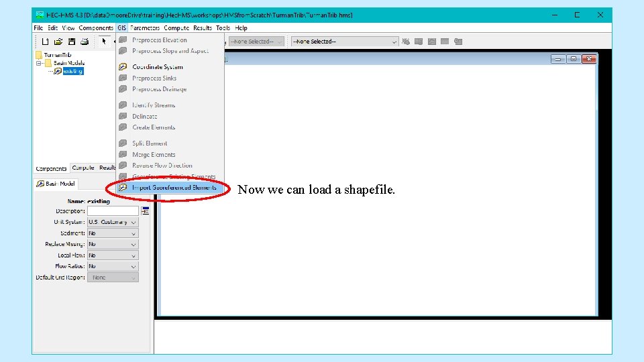Screen dimensions: 644x362
Task: Minimize the inner basin map window
Action: point(557,59)
